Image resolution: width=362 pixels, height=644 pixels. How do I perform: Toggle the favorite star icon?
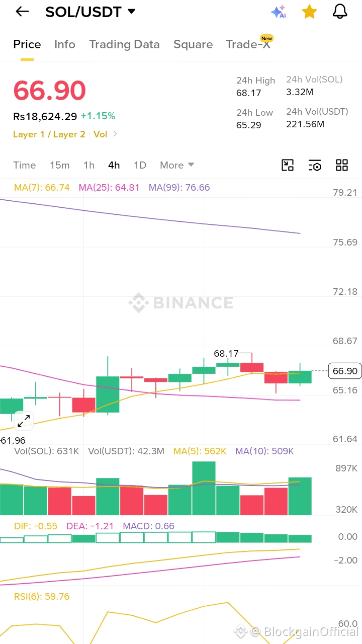pyautogui.click(x=309, y=12)
